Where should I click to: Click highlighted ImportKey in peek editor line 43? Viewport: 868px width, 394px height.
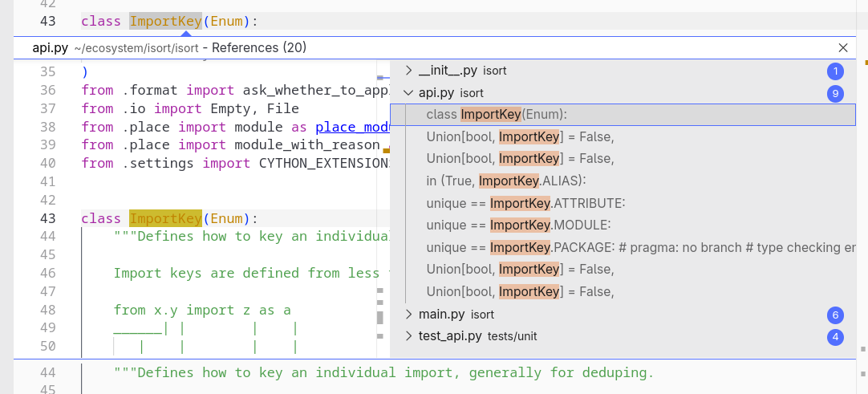(165, 218)
